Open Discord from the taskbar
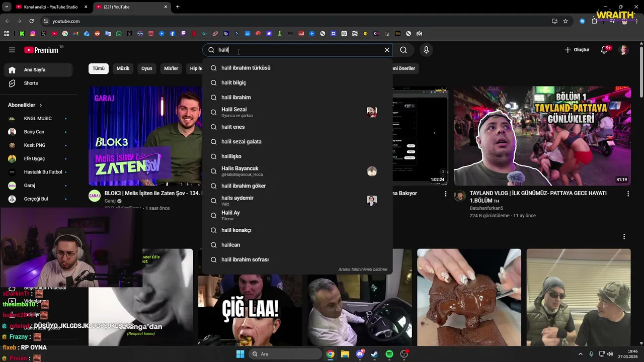 pos(360,354)
